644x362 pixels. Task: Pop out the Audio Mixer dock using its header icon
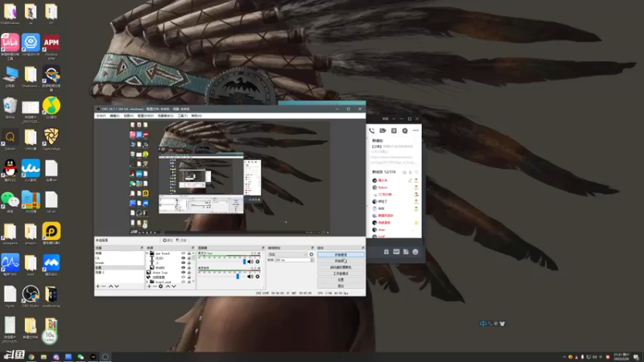[263, 248]
